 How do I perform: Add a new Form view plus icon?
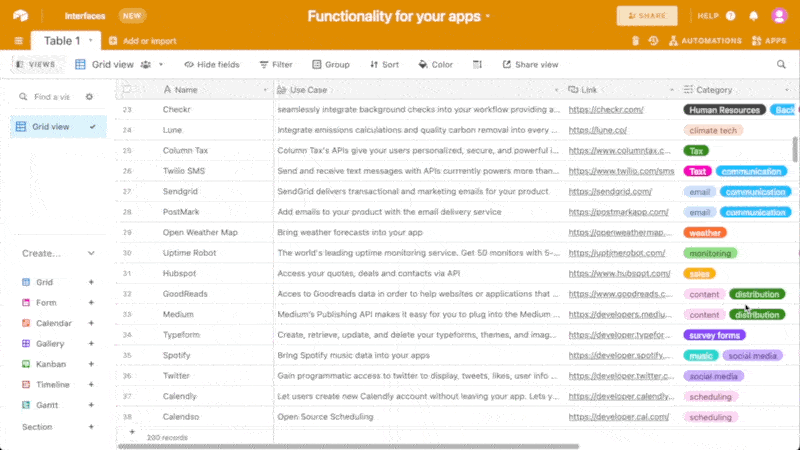(x=91, y=303)
